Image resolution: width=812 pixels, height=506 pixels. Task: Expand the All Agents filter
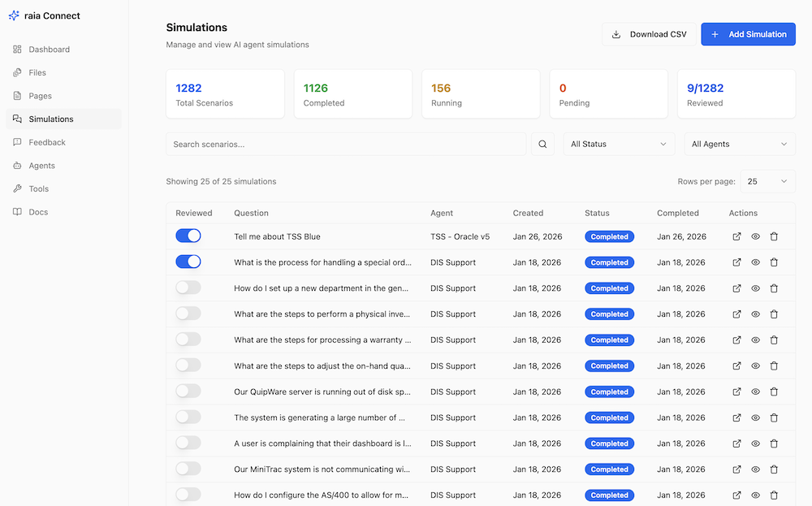(x=739, y=144)
